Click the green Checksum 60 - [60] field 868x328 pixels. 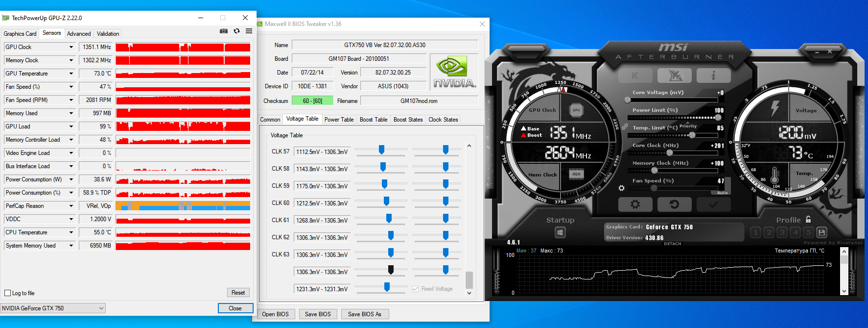point(312,101)
